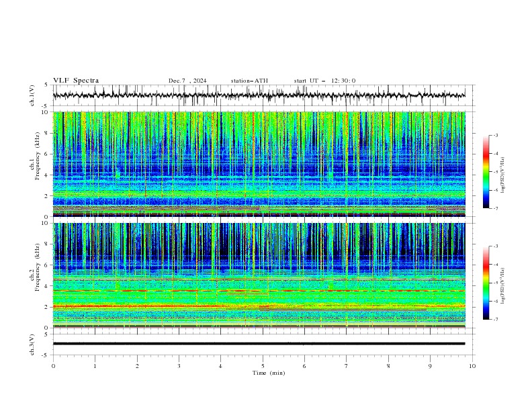Click the "0" tick on the Time axis
The image size is (532, 411).
click(53, 366)
